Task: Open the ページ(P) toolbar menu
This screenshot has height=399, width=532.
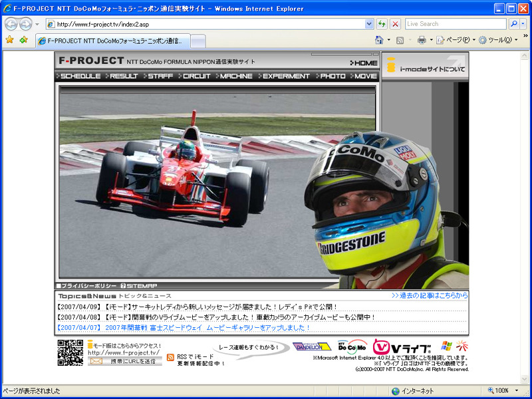Action: point(456,40)
